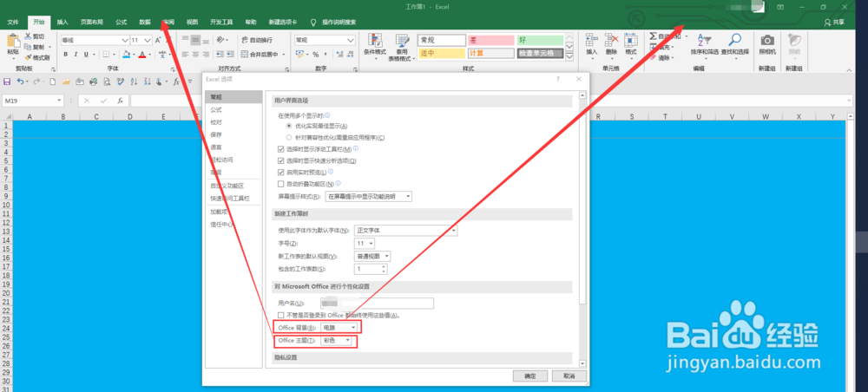Switch to the 公式 ribbon tab
Screen dimensions: 868x392
pyautogui.click(x=122, y=23)
